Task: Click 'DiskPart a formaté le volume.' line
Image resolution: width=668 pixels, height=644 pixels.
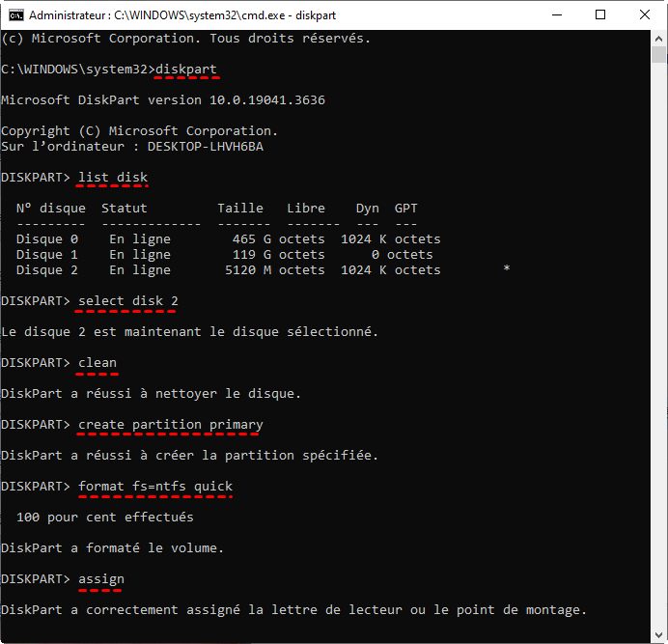Action: pos(113,548)
